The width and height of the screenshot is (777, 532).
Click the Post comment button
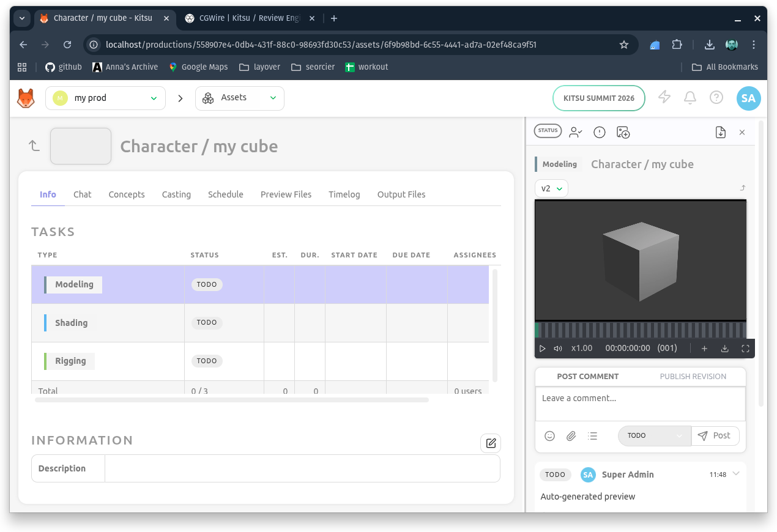tap(715, 436)
